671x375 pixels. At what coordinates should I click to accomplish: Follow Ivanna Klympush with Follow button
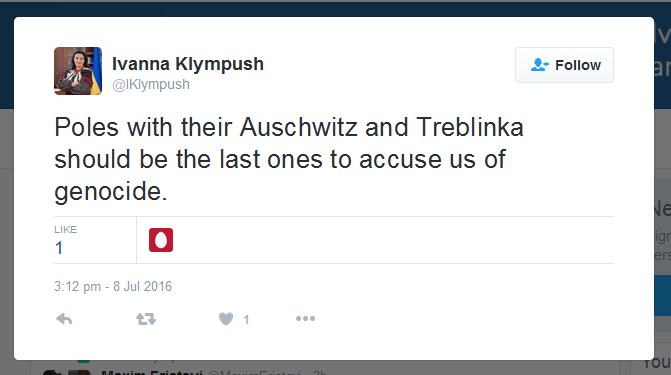coord(564,65)
